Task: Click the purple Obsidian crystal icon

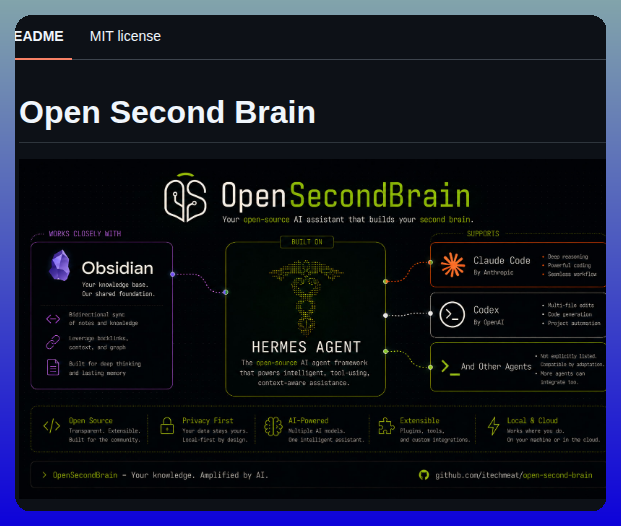Action: (x=59, y=265)
